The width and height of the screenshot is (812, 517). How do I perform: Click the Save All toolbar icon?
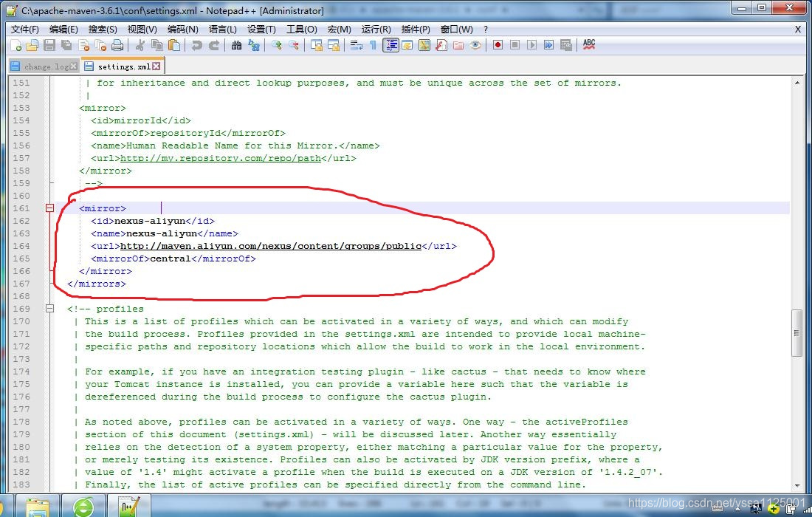[66, 46]
